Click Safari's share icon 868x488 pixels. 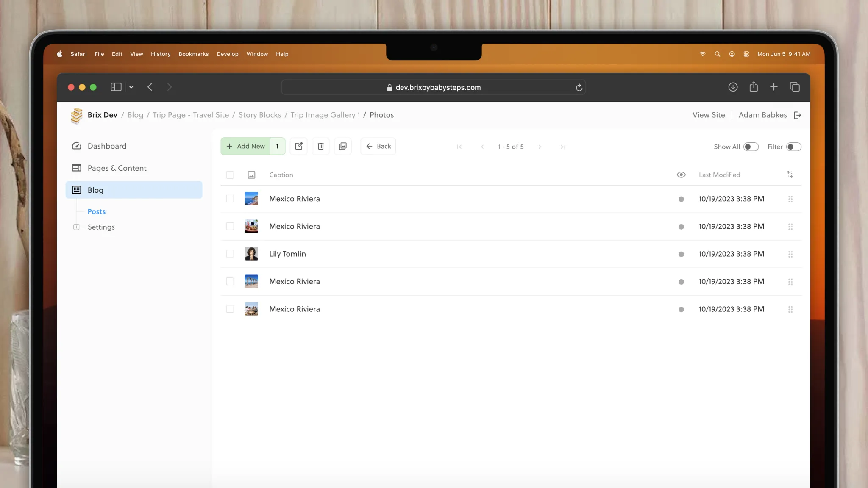click(x=754, y=87)
